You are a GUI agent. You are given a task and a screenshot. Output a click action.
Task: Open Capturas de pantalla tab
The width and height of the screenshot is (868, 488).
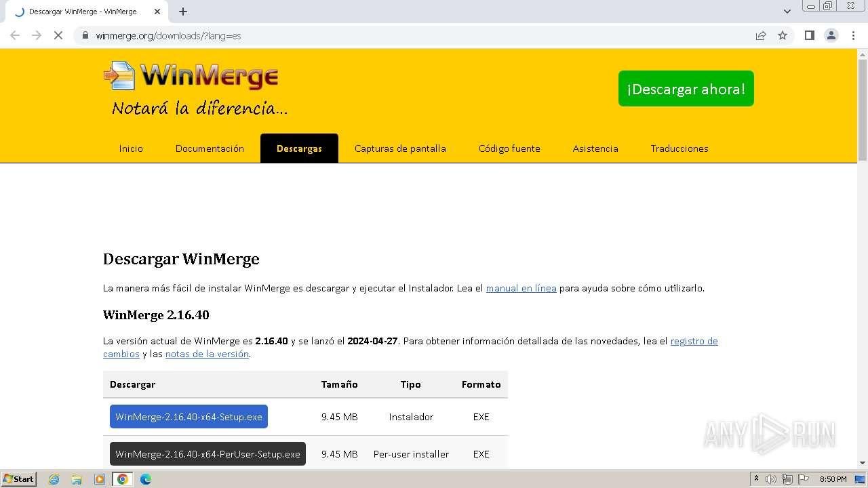coord(400,148)
